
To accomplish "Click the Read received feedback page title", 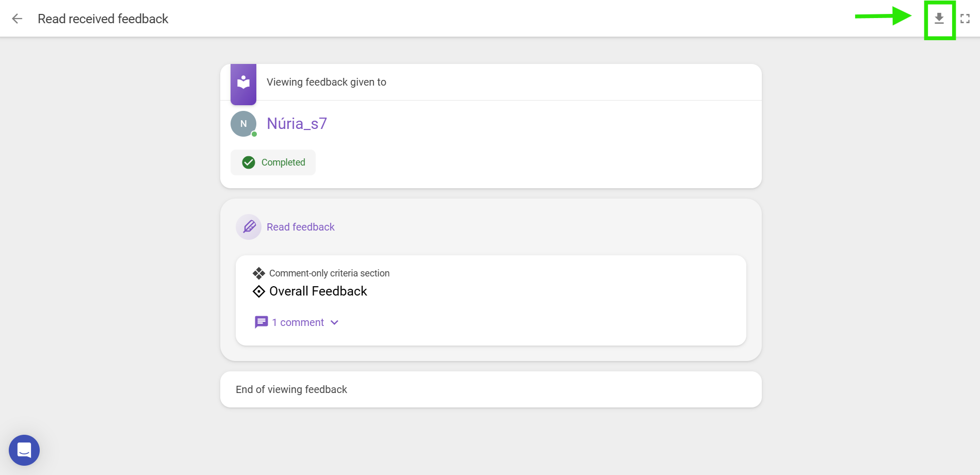I will (103, 19).
